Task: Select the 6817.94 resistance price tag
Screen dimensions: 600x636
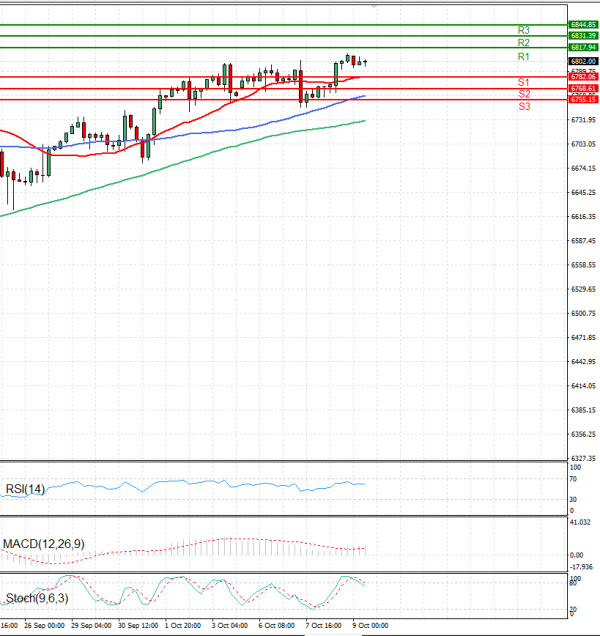Action: click(583, 48)
